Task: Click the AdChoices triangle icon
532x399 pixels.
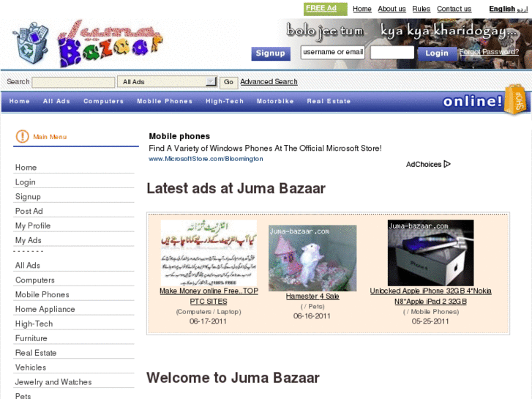Action: pos(447,164)
